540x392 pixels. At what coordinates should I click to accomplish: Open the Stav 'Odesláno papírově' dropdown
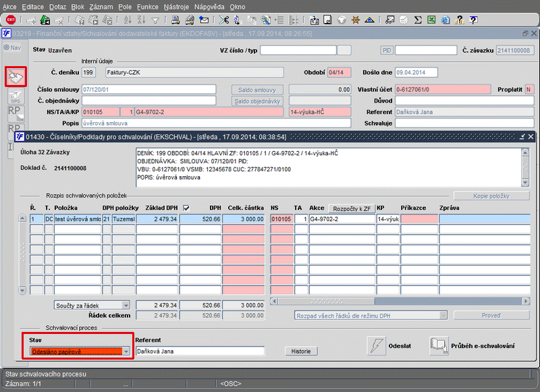point(126,351)
